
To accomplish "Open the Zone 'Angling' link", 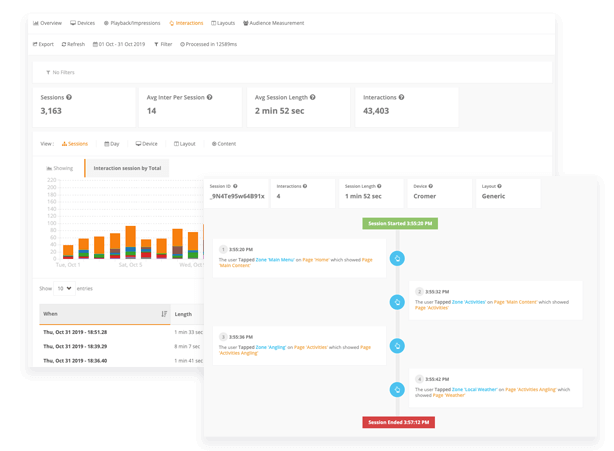I will click(x=271, y=347).
